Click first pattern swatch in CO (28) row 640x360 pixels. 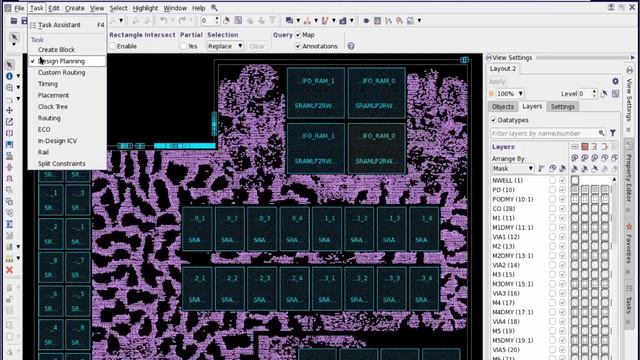(575, 209)
